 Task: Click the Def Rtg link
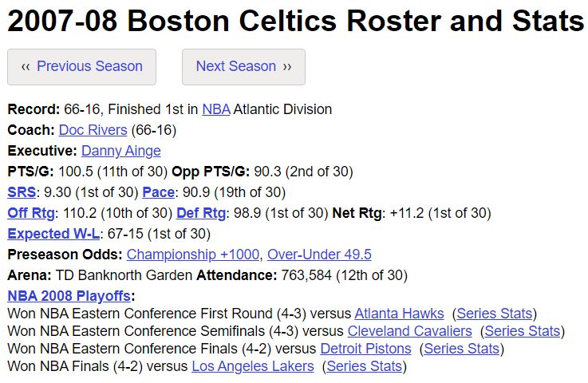pos(201,213)
